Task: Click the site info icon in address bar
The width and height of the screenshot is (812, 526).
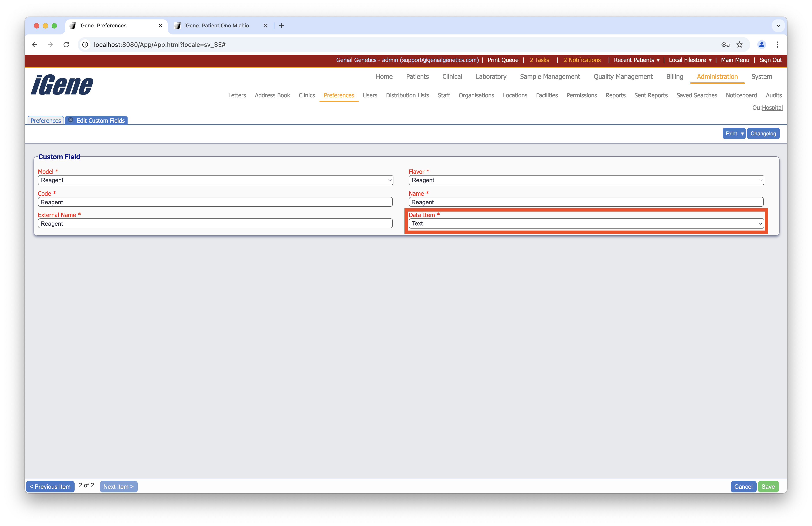Action: (x=85, y=45)
